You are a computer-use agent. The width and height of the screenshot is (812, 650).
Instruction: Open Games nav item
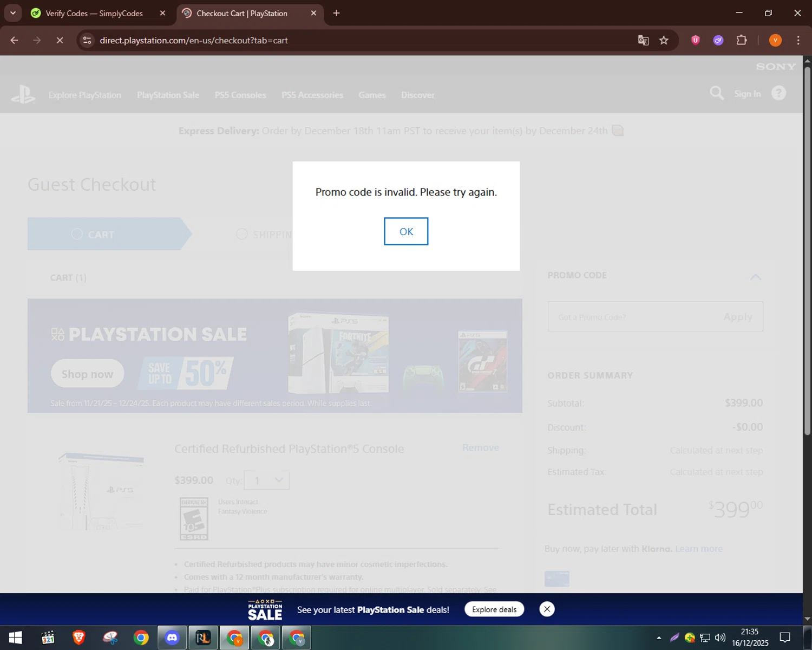click(372, 95)
